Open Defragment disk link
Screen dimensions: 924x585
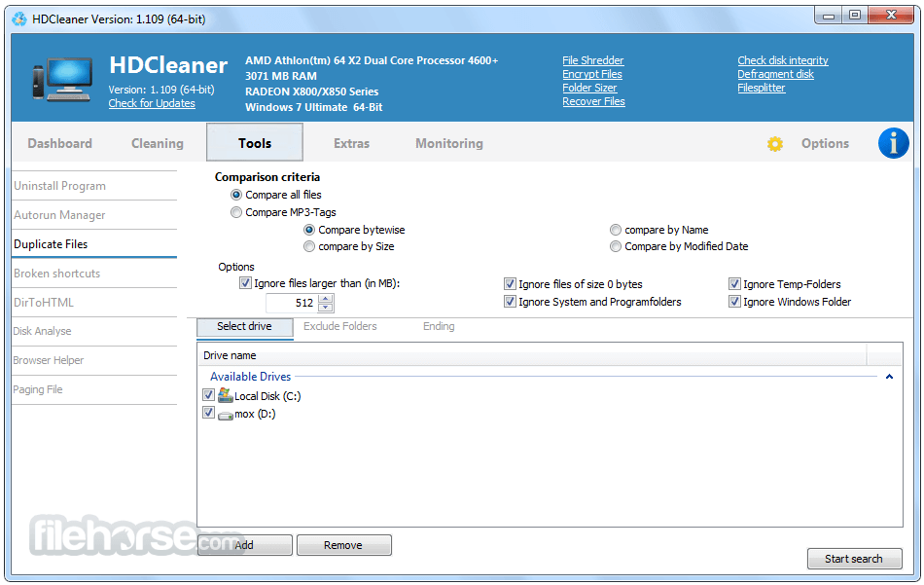pyautogui.click(x=775, y=74)
